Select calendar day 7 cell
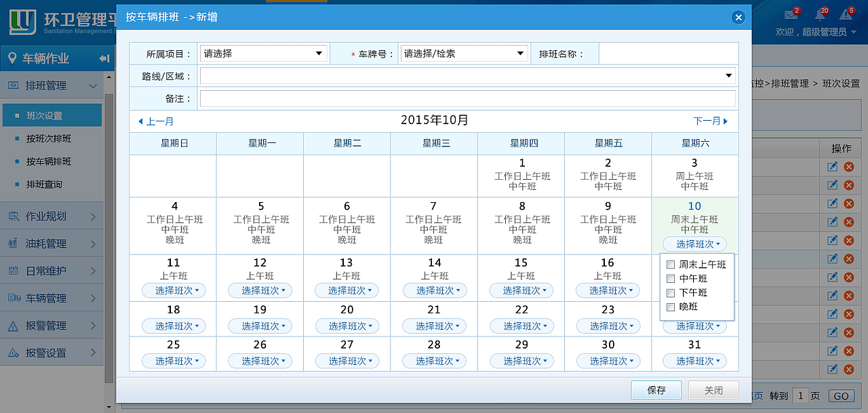The height and width of the screenshot is (413, 868). click(x=434, y=227)
